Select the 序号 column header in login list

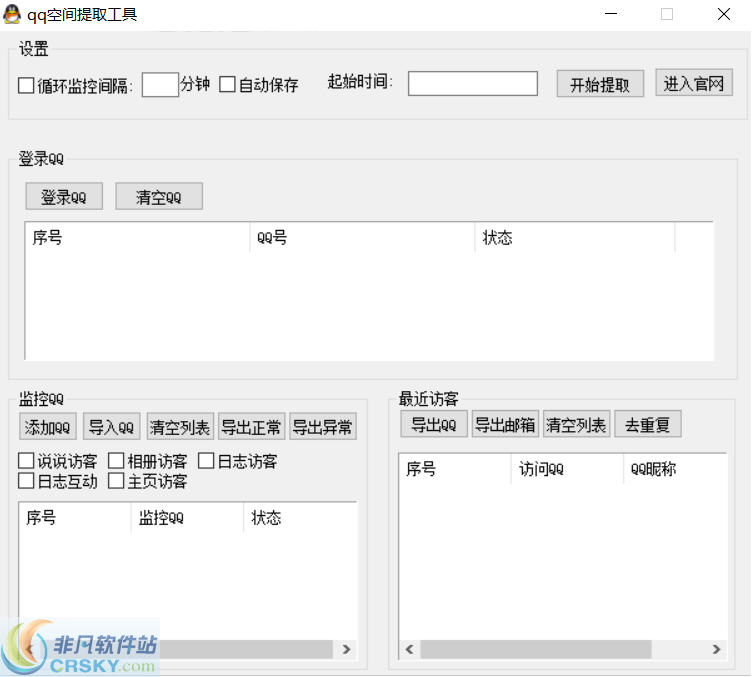click(x=137, y=237)
